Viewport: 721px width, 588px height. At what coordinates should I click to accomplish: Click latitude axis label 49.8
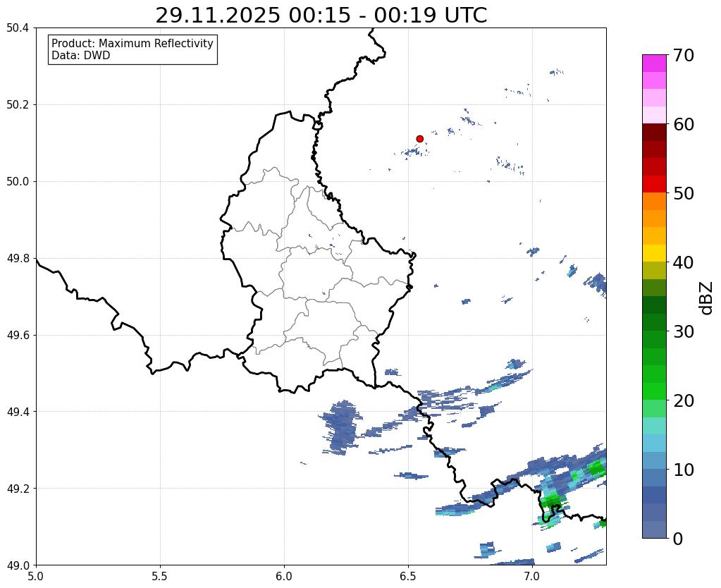[18, 259]
